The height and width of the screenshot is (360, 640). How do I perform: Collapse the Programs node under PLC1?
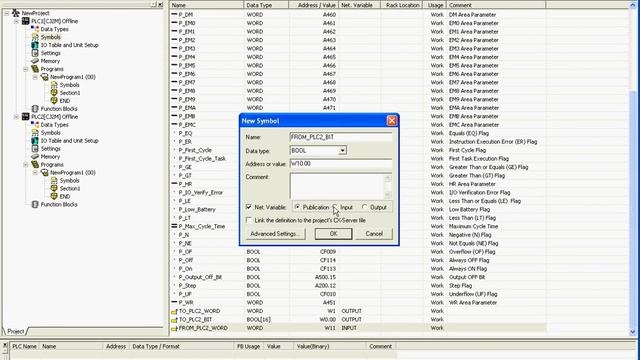(25, 69)
